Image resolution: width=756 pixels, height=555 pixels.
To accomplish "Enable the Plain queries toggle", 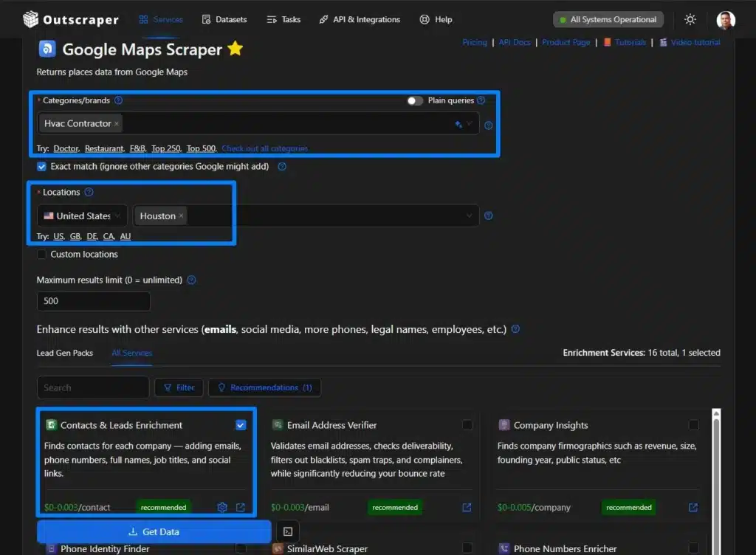I will click(x=413, y=100).
